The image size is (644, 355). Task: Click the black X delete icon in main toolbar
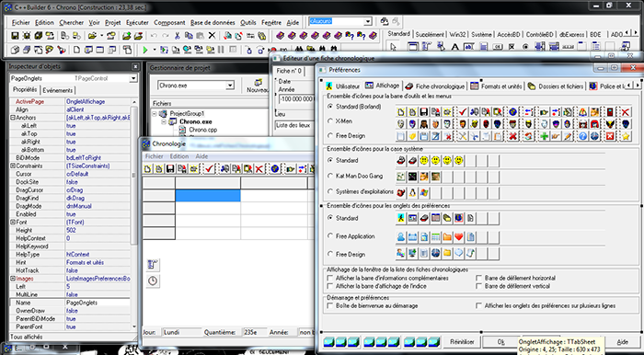212,36
